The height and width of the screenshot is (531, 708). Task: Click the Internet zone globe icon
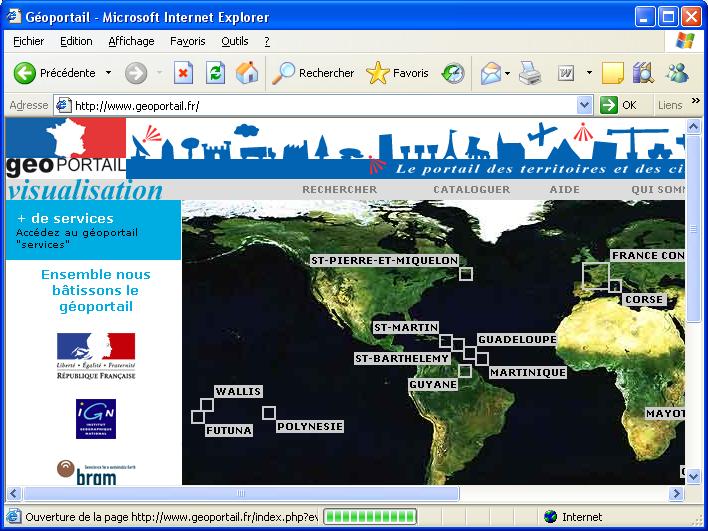coord(550,517)
